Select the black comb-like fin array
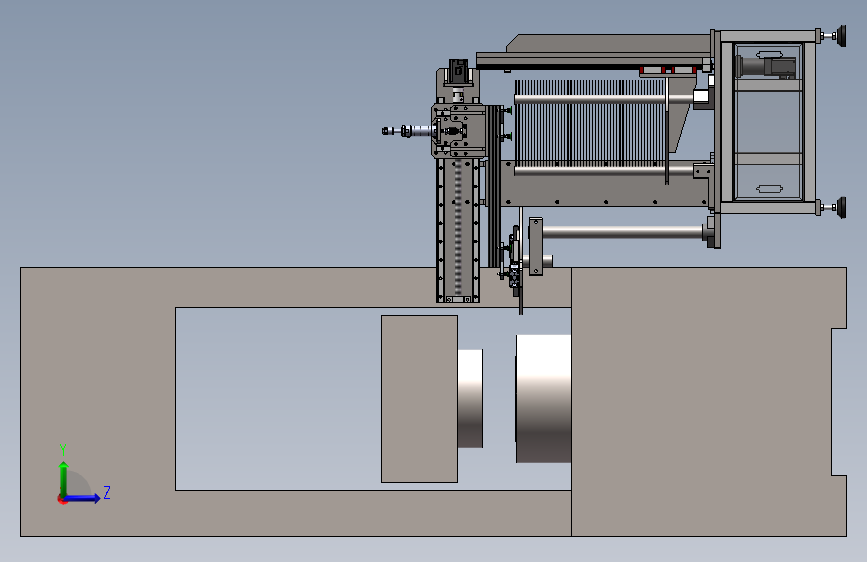This screenshot has height=562, width=867. tap(591, 124)
